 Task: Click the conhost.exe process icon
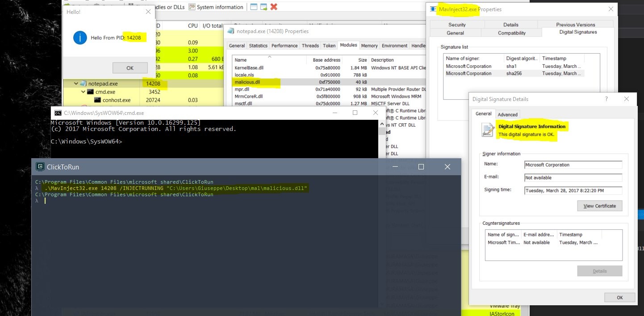click(98, 100)
